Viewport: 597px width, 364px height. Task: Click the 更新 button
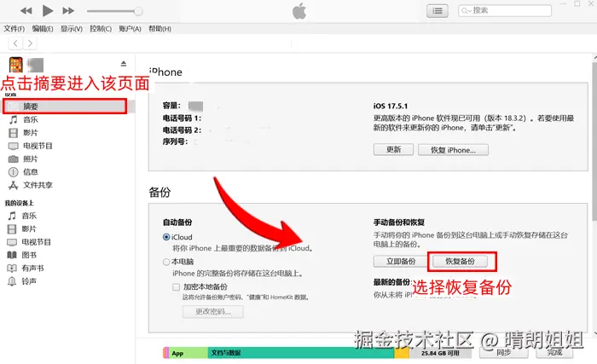tap(393, 150)
